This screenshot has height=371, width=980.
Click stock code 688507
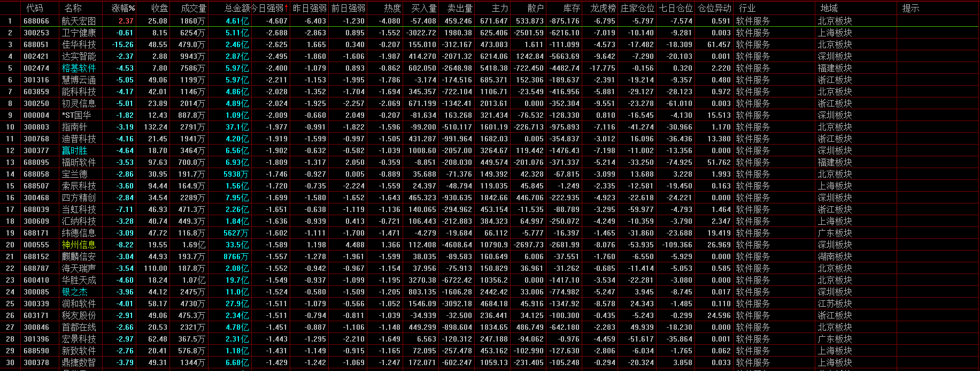(36, 186)
